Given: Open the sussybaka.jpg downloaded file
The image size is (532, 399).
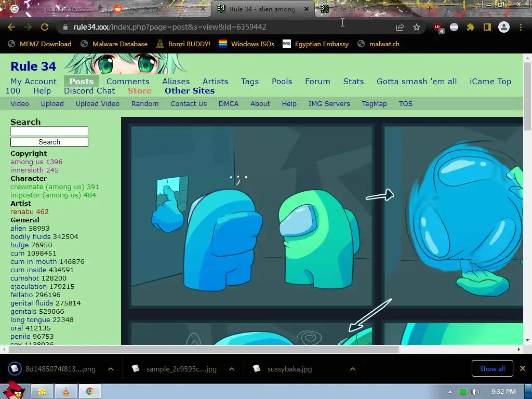Looking at the screenshot, I should (289, 369).
